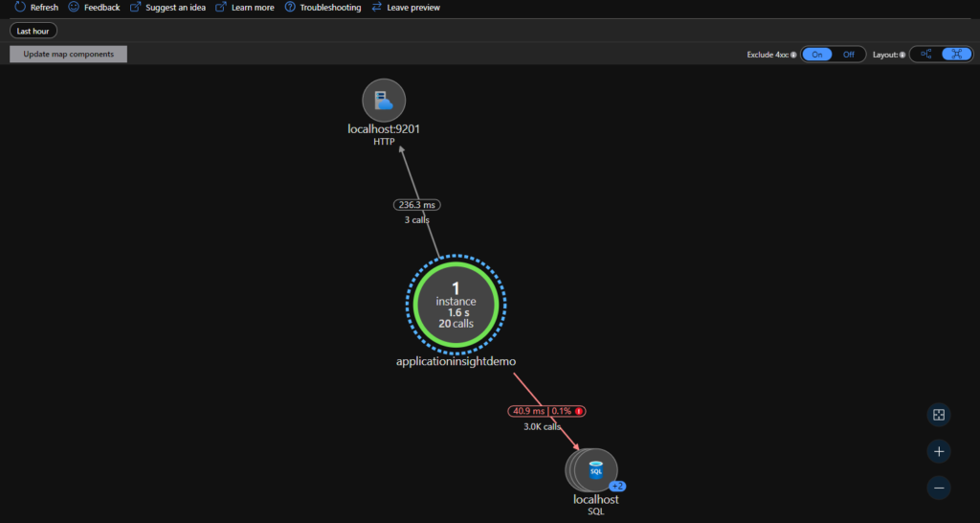Click the 236.3 ms HTTP call label

pos(416,205)
